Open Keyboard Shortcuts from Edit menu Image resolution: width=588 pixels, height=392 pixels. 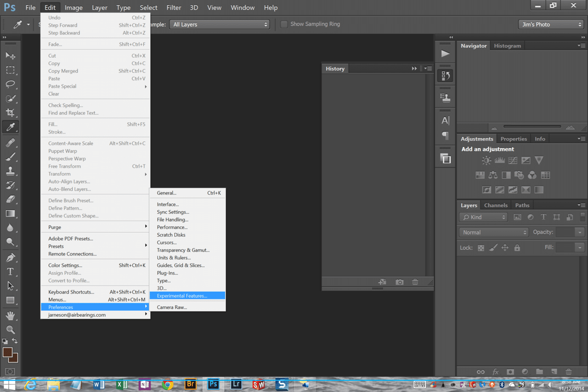(x=95, y=292)
